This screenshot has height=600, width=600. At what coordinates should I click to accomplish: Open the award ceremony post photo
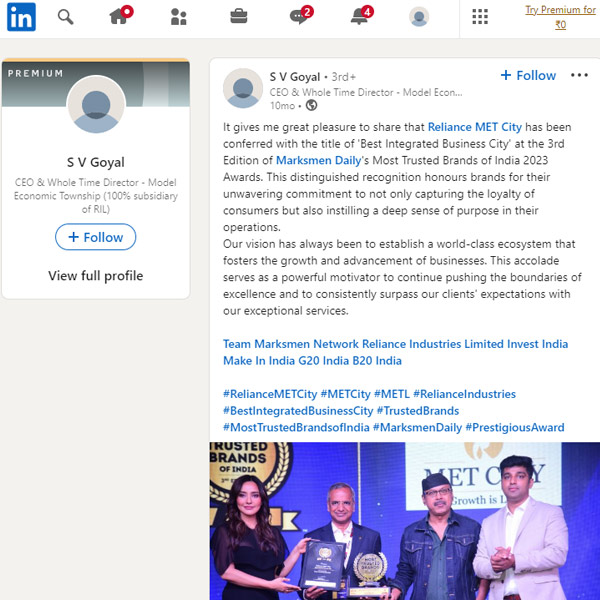[x=404, y=521]
